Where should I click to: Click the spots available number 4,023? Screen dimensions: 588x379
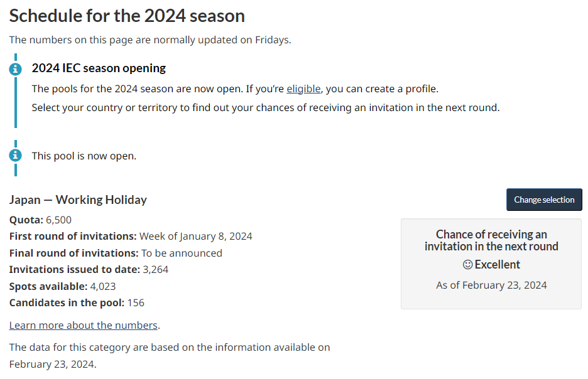[x=103, y=286]
